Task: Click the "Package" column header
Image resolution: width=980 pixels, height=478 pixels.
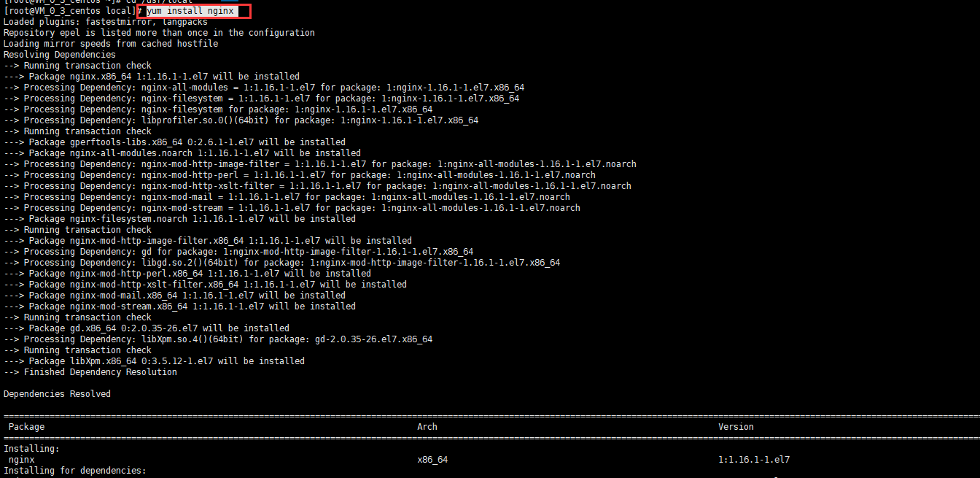Action: click(26, 427)
